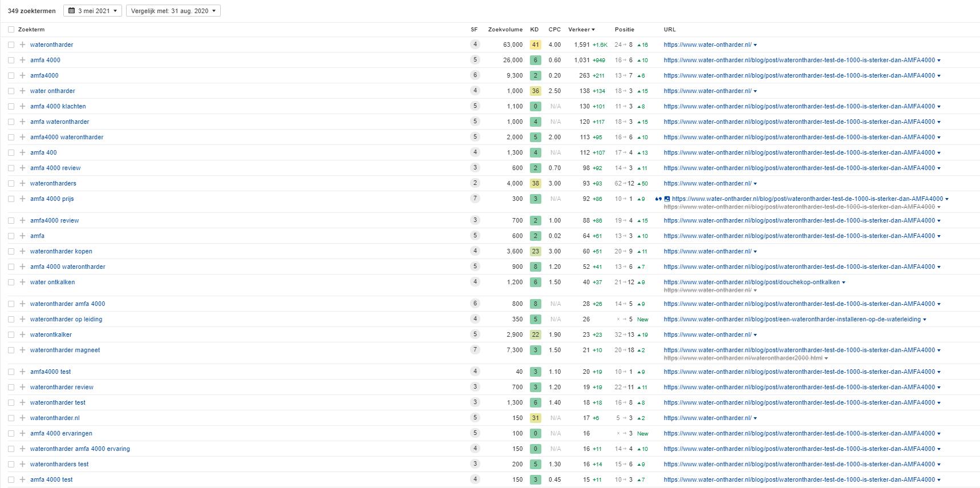
Task: Open URL dropdown arrow in 'wateronthardеr' row
Action: pos(755,45)
